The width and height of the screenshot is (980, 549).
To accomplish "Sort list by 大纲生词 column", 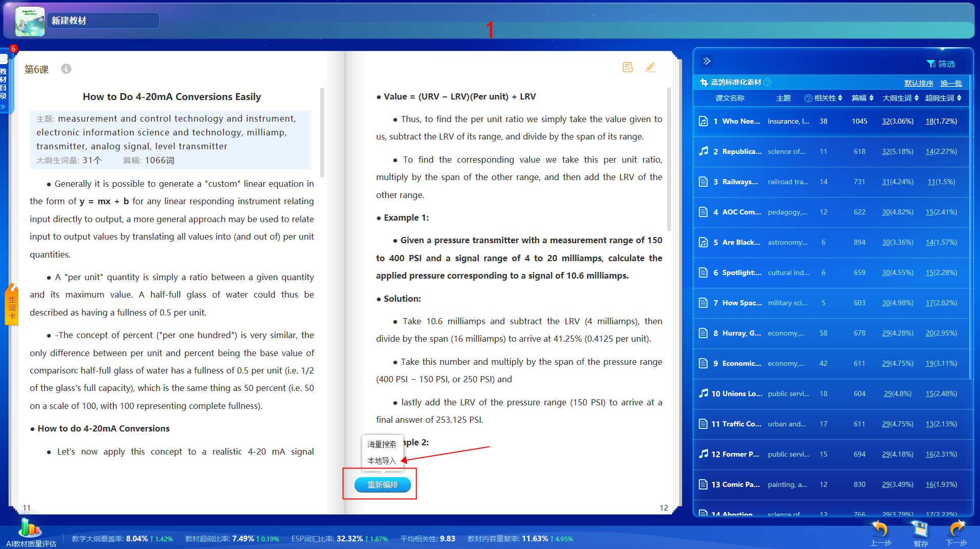I will 900,98.
